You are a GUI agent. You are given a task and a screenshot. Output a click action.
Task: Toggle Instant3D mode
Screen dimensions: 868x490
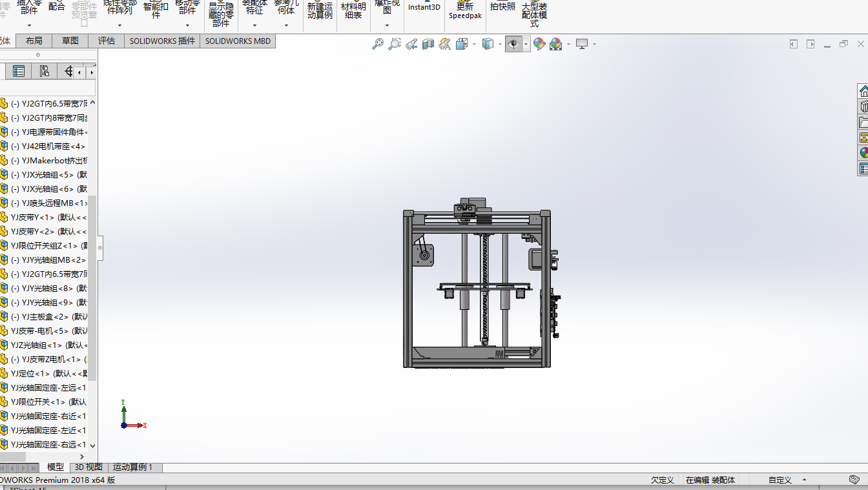pos(424,7)
